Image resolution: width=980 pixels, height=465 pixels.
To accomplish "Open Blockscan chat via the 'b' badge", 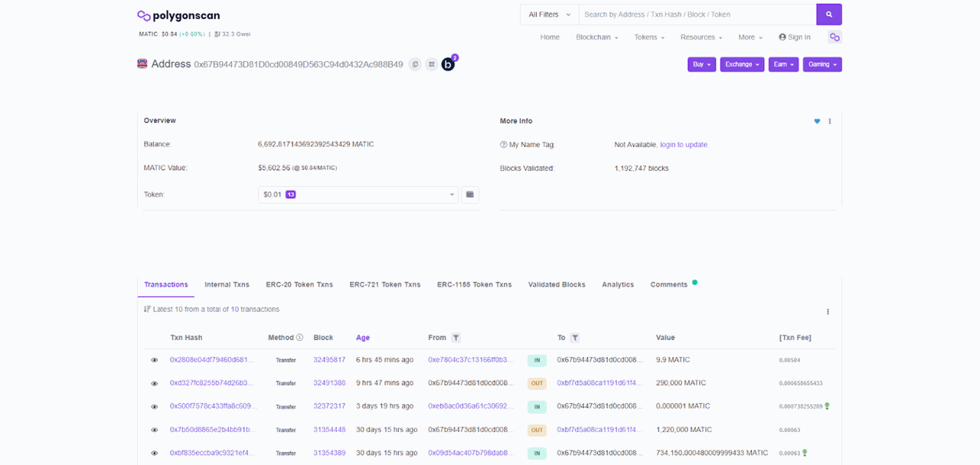I will (448, 64).
